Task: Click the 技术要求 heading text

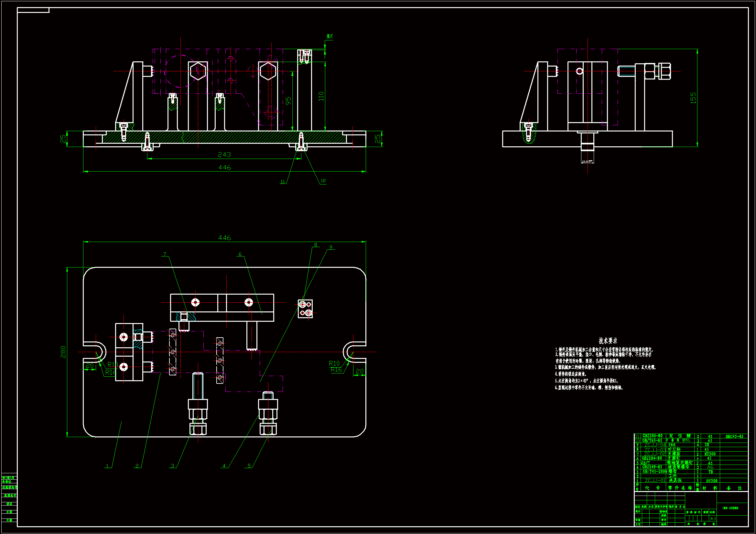Action: pyautogui.click(x=608, y=341)
